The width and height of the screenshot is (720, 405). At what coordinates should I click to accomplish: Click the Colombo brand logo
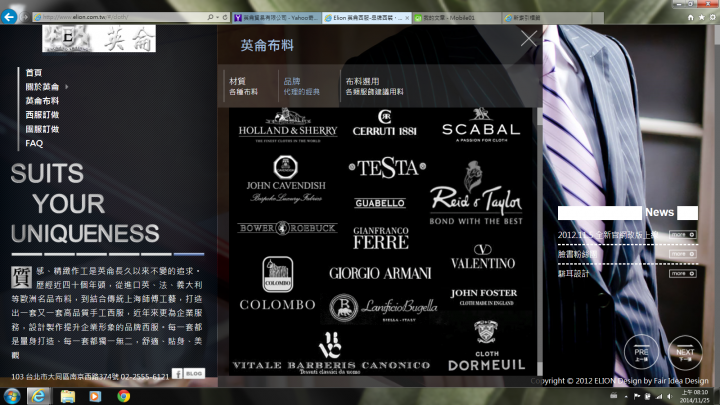277,284
